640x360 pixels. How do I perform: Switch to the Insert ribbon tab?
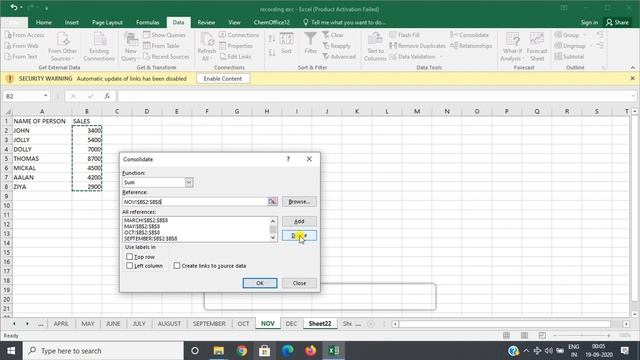click(x=71, y=22)
